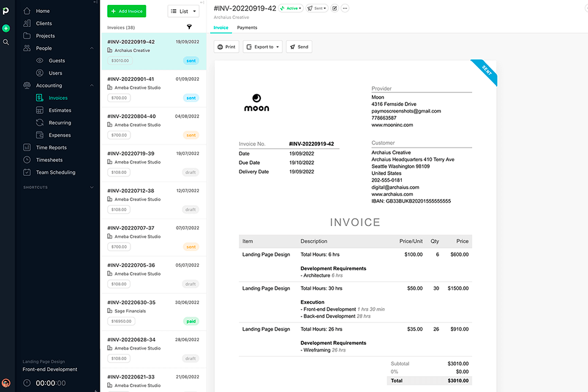Collapse the Accounting section chevron
This screenshot has height=392, width=588.
click(x=92, y=86)
